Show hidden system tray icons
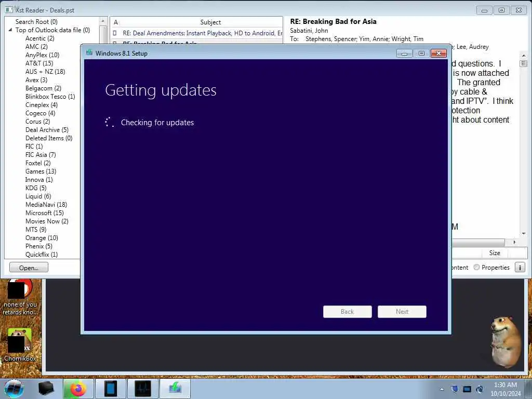Image resolution: width=532 pixels, height=399 pixels. pyautogui.click(x=442, y=389)
